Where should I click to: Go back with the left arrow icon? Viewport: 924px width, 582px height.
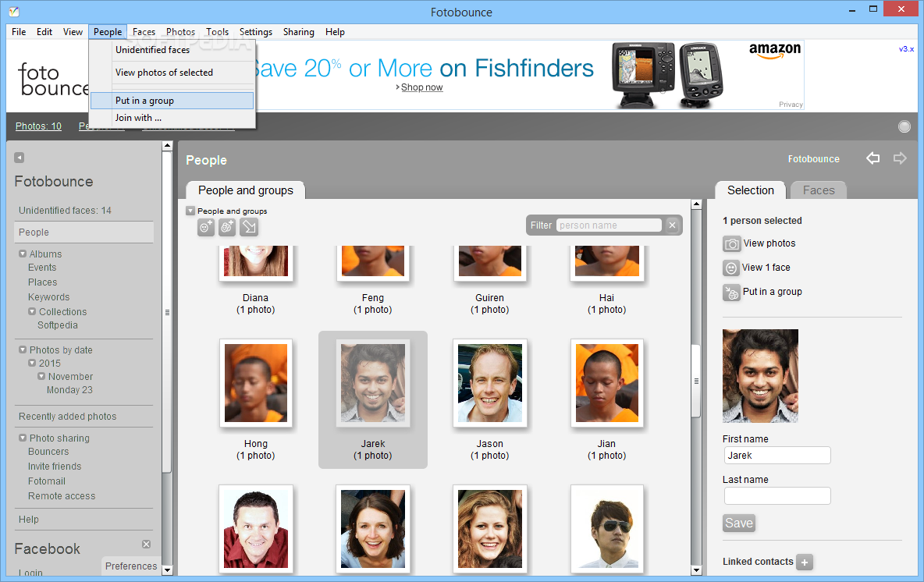[x=872, y=158]
